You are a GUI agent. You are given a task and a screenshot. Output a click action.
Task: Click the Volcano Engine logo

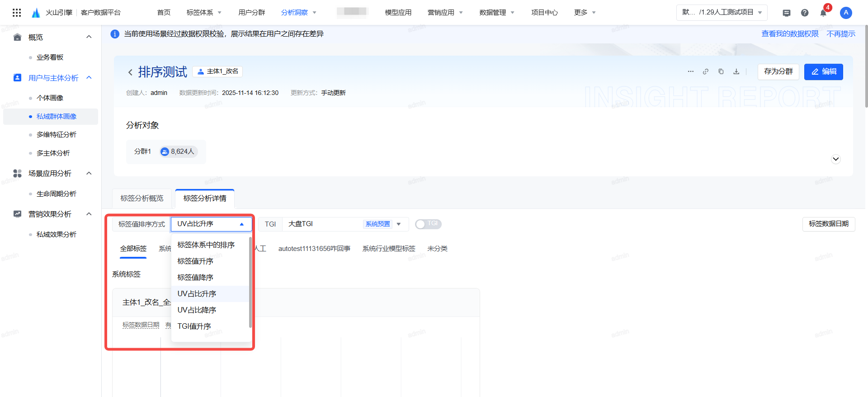tap(36, 13)
